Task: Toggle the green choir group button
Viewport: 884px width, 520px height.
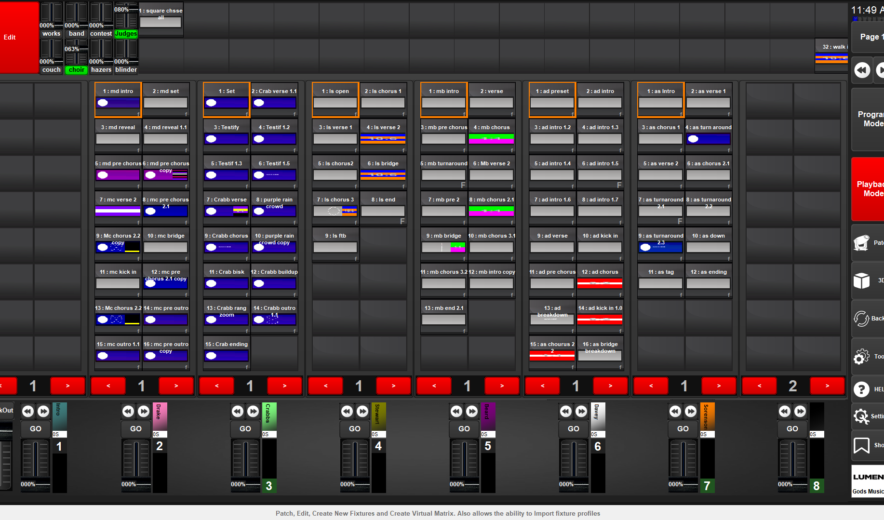Action: [76, 69]
